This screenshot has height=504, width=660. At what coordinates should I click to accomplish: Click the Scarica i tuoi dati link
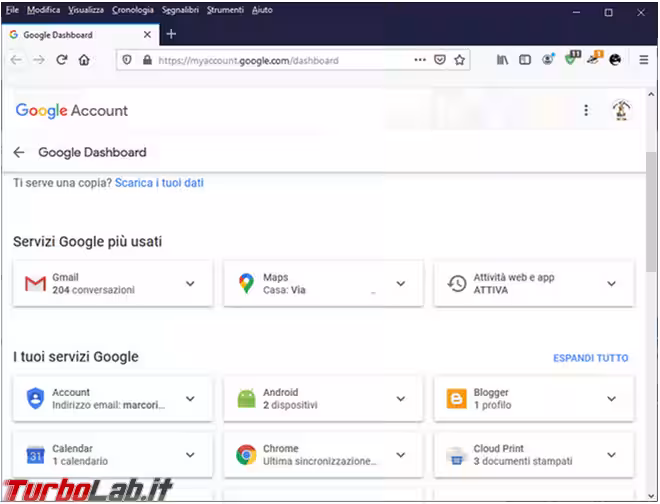click(159, 183)
